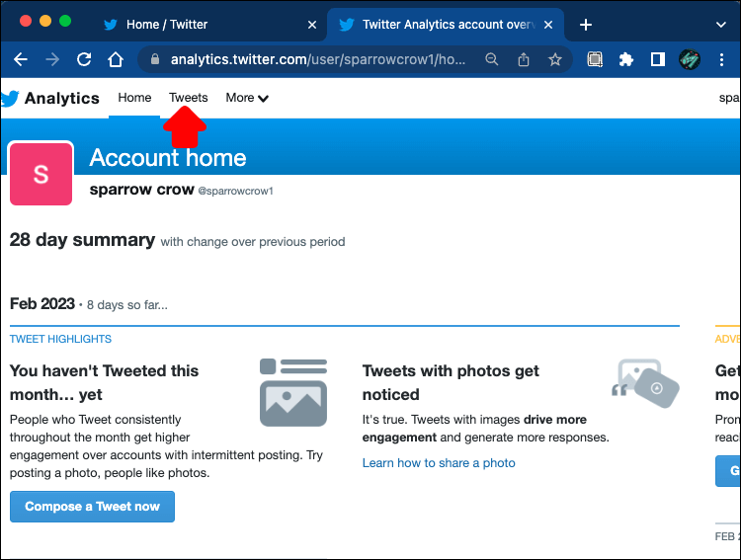741x560 pixels.
Task: Click the 28 day summary heading
Action: tap(82, 240)
